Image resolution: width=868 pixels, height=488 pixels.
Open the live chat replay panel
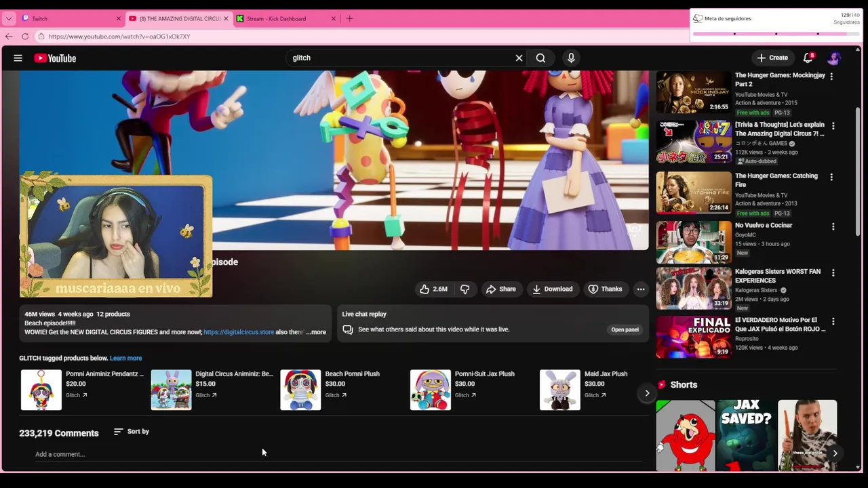(625, 330)
